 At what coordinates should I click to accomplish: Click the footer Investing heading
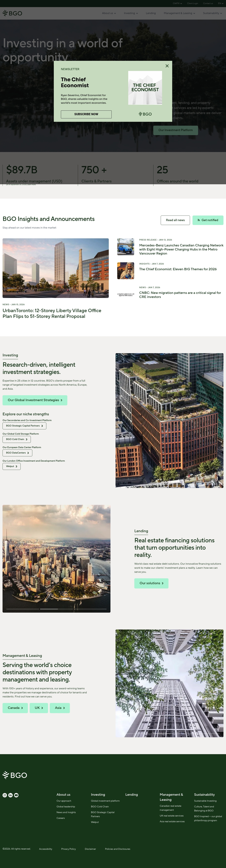coord(98,795)
